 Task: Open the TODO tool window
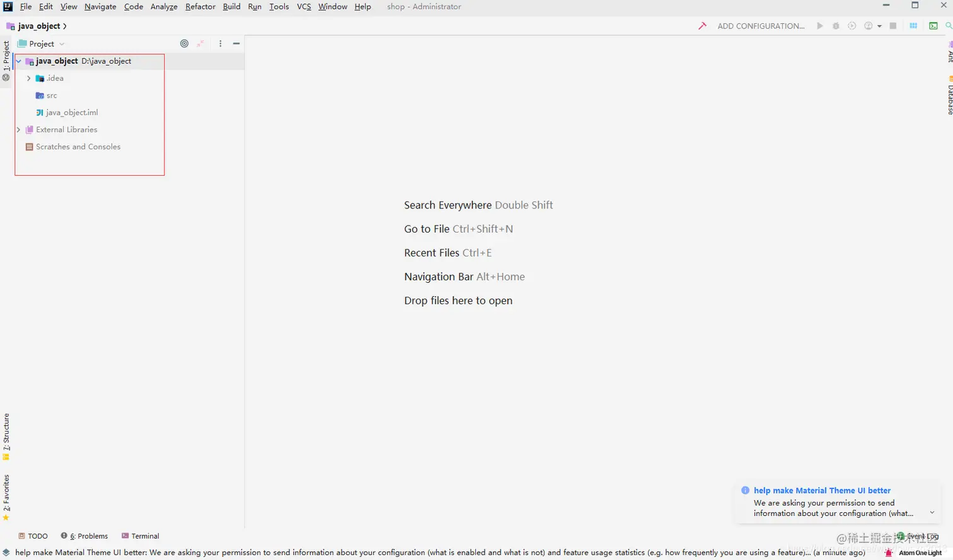[33, 536]
